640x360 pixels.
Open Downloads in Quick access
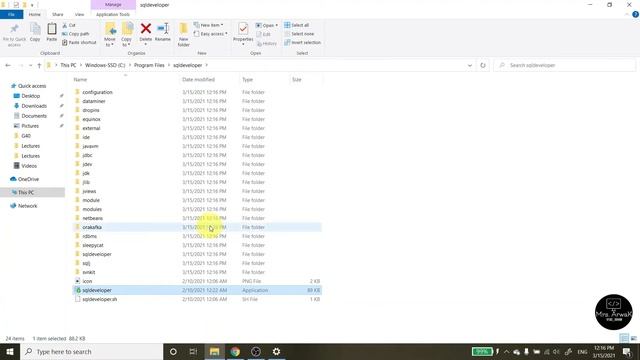click(34, 106)
